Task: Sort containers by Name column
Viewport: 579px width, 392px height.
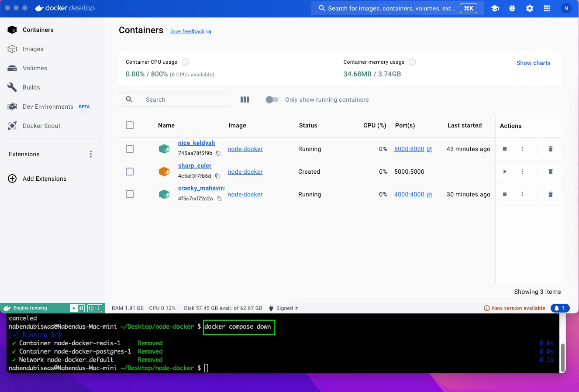Action: 166,125
